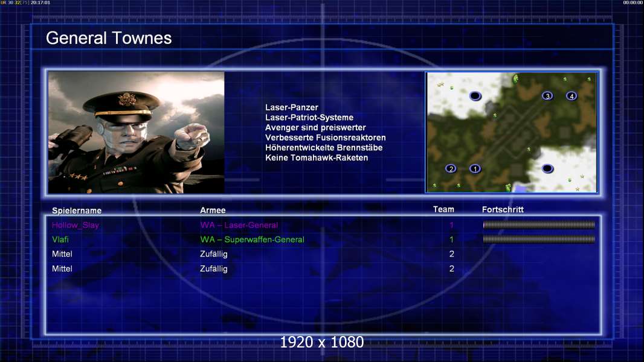Click the 'Laser-Panzer' line

point(292,107)
